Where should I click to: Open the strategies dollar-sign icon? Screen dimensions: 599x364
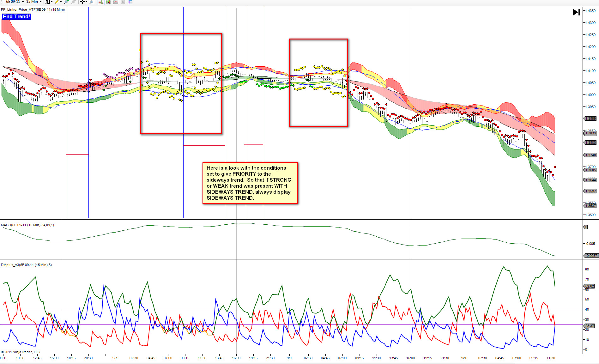pos(123,2)
